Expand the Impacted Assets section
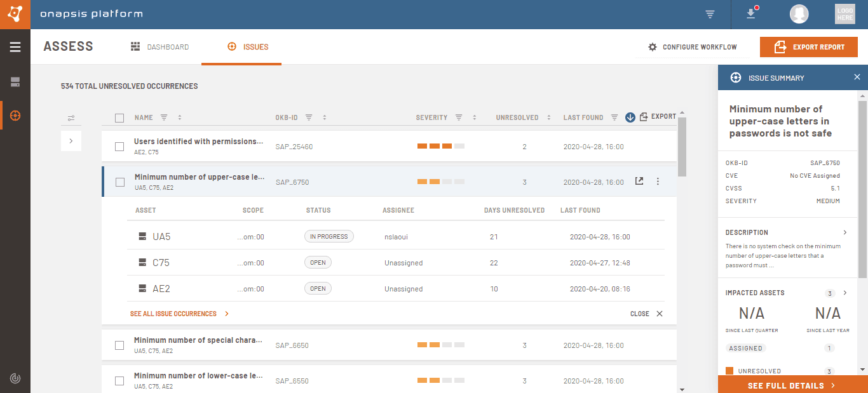Image resolution: width=868 pixels, height=393 pixels. (845, 293)
